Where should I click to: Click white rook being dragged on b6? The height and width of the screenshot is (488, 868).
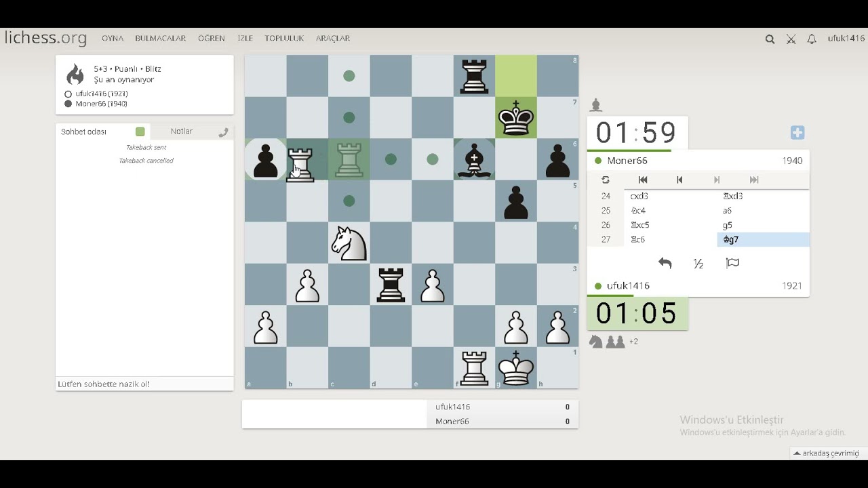click(x=301, y=165)
